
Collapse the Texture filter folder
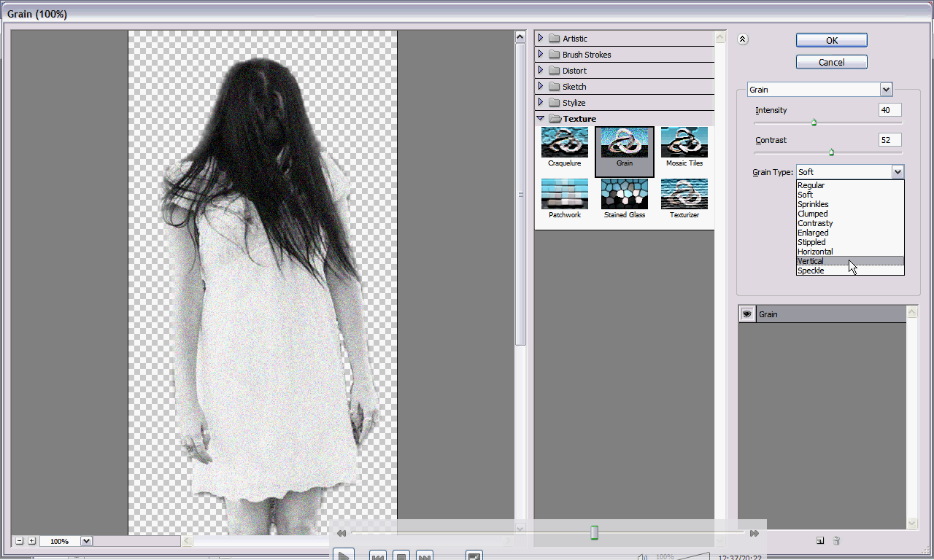pos(541,119)
